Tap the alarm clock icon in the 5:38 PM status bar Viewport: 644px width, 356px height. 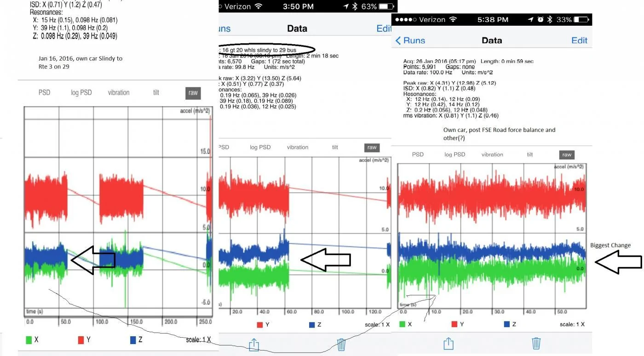pyautogui.click(x=540, y=19)
